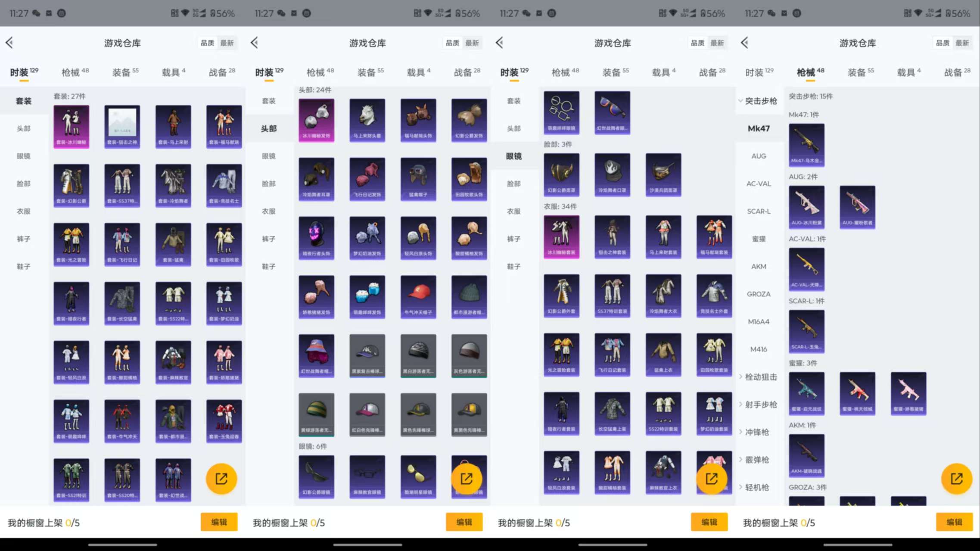Open the 套装-冰川幽秘 set thumbnail
Screen dimensions: 980x551
point(72,126)
